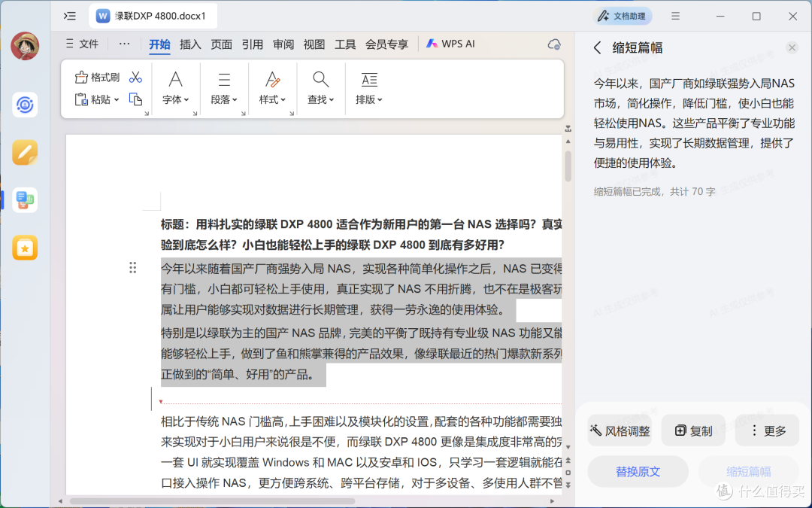
Task: Click the 缩短篇幅 button at the panel bottom
Action: point(748,472)
